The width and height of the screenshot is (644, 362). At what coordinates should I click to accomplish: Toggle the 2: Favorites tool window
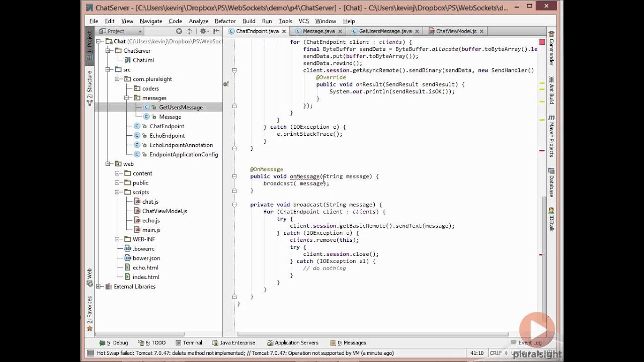90,314
